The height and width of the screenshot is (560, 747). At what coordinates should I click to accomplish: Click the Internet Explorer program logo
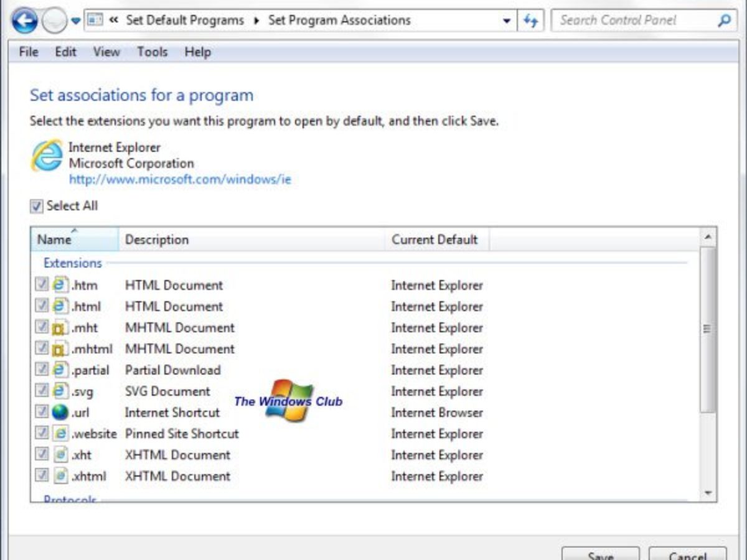47,156
